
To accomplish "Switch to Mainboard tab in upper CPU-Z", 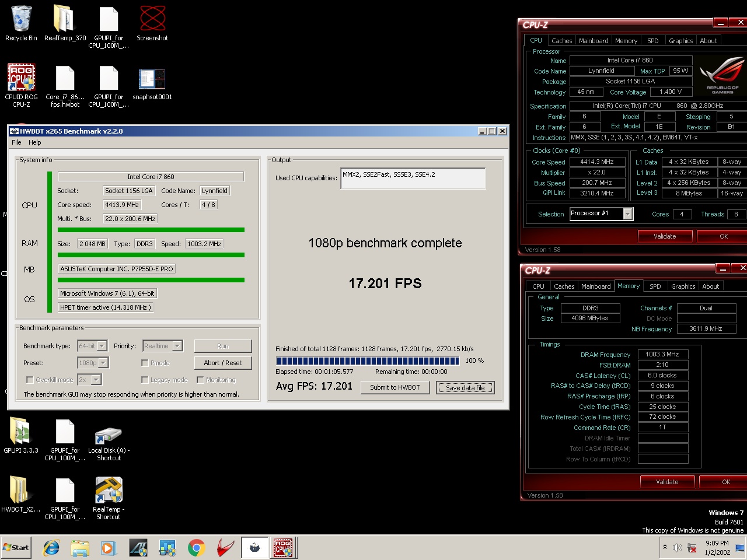I will [594, 41].
